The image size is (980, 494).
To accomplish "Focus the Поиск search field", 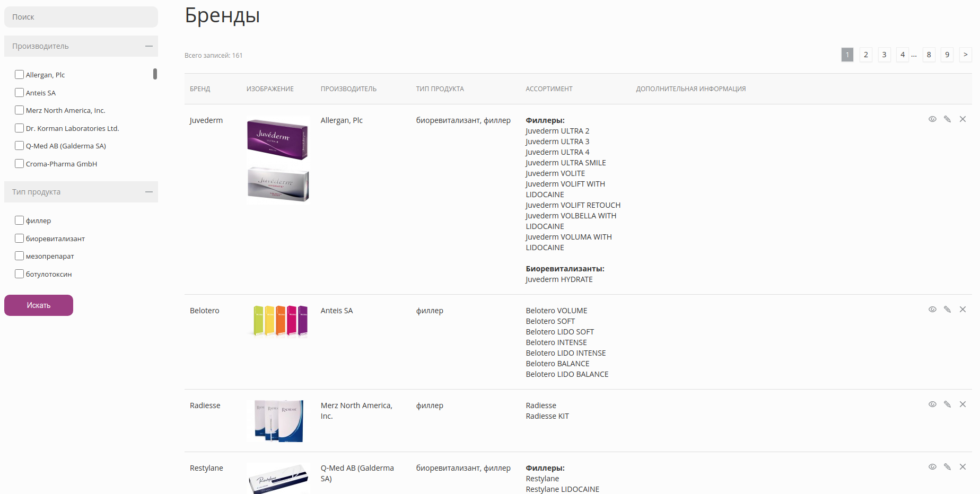I will pyautogui.click(x=81, y=17).
